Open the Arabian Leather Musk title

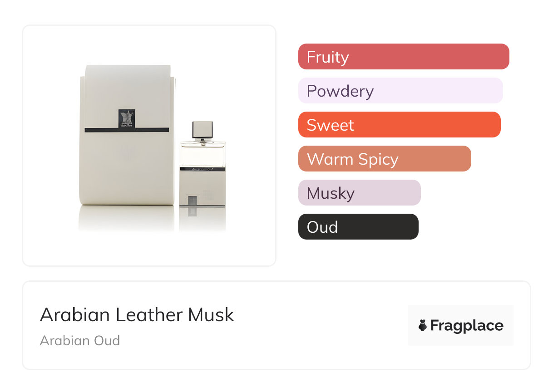click(137, 315)
